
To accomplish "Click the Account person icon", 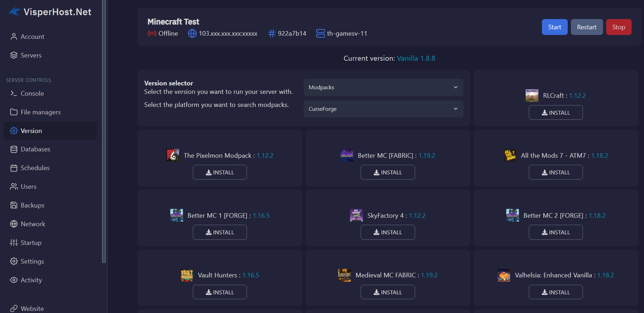I will pyautogui.click(x=14, y=37).
